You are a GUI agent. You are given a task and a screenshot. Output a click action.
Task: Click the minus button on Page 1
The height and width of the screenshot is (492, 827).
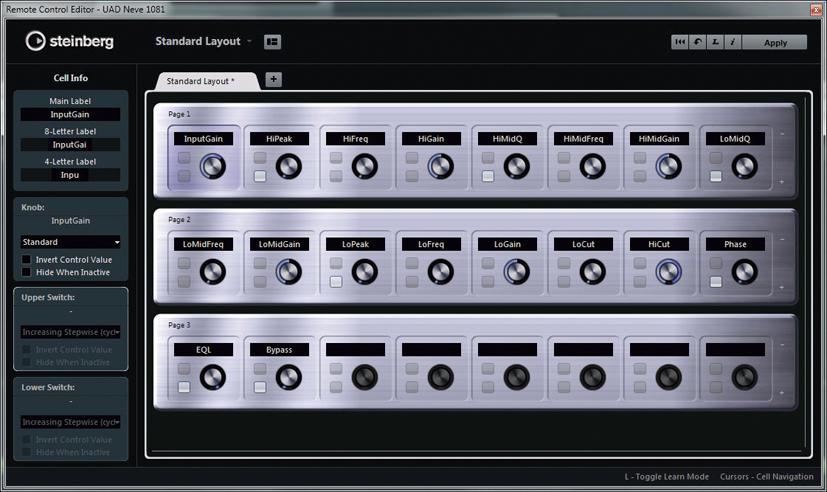coord(782,134)
